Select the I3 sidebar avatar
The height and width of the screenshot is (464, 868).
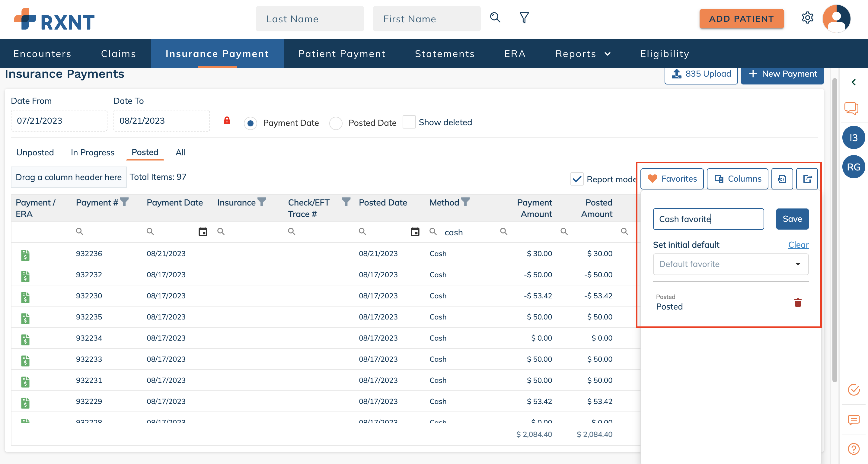click(x=854, y=137)
